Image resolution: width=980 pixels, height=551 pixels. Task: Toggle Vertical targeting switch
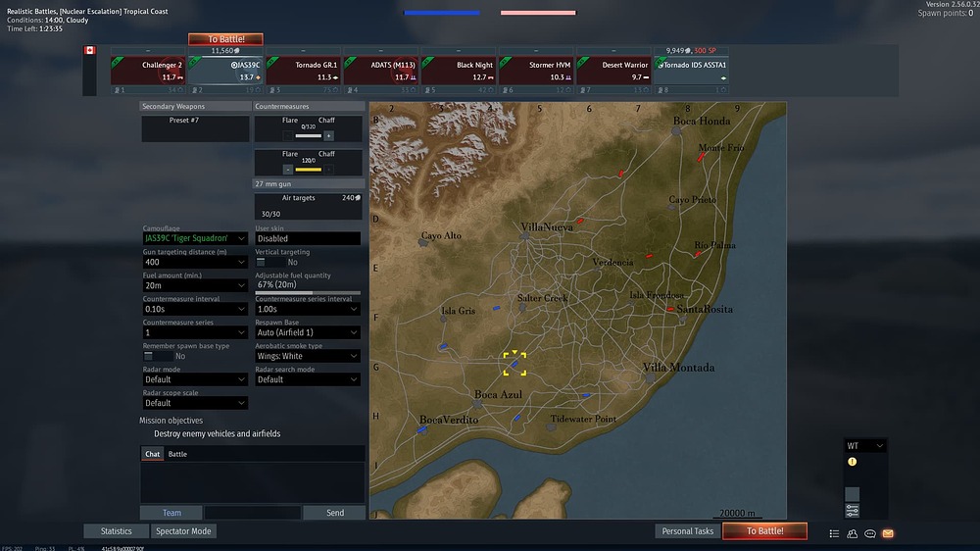pos(269,262)
